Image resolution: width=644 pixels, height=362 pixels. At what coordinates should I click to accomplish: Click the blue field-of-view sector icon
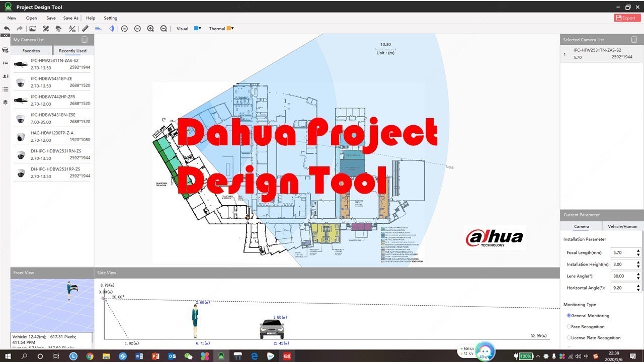point(111,29)
